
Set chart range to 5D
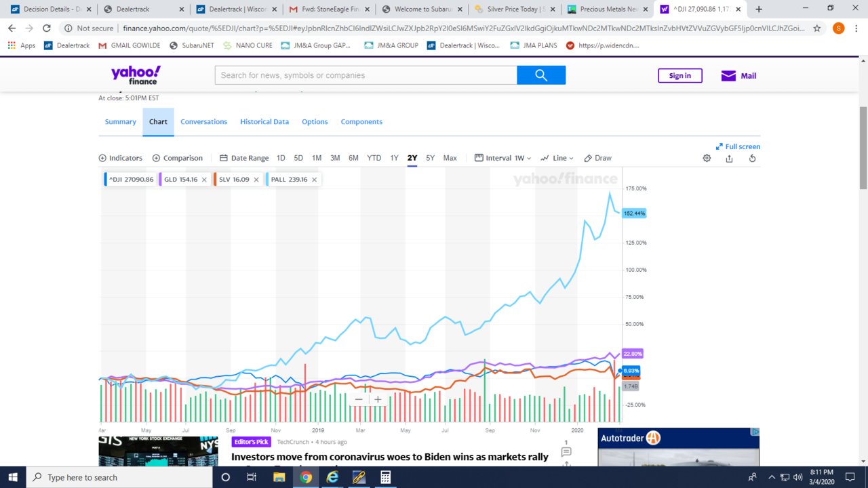pyautogui.click(x=298, y=158)
